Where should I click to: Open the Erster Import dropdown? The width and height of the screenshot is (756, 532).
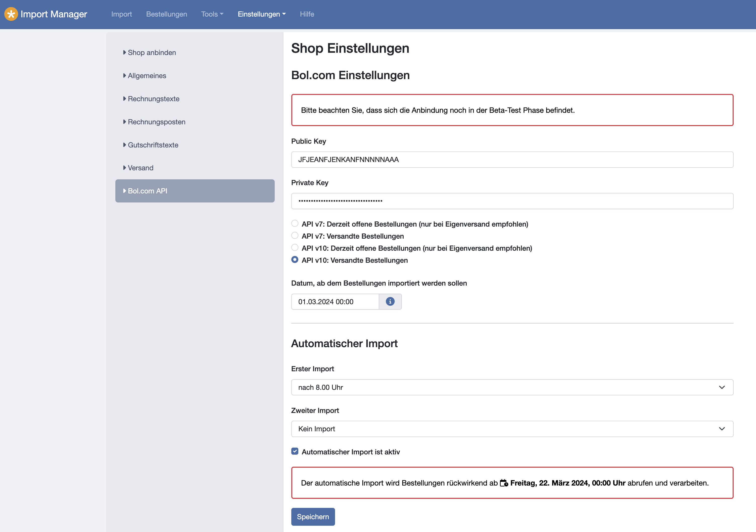(x=512, y=387)
